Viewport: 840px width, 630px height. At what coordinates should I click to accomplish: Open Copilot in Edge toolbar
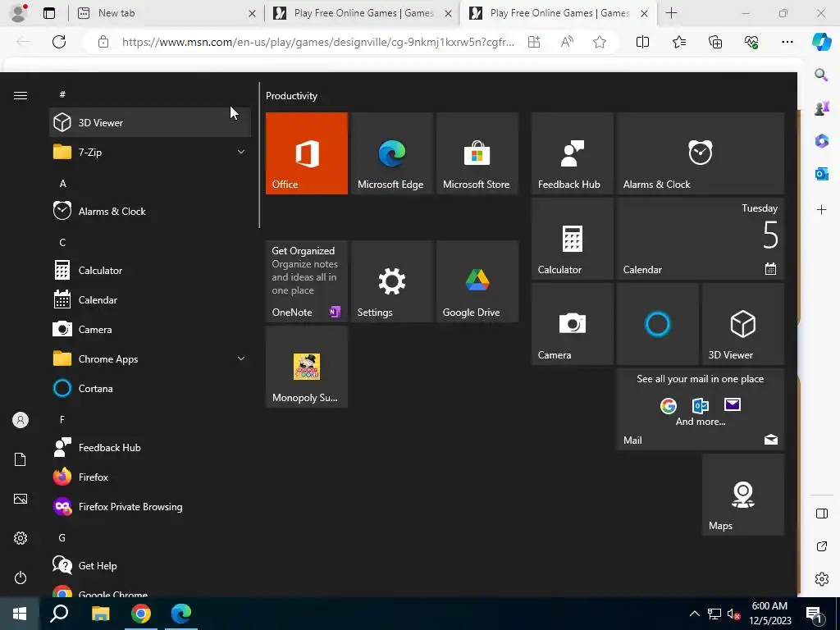point(821,42)
